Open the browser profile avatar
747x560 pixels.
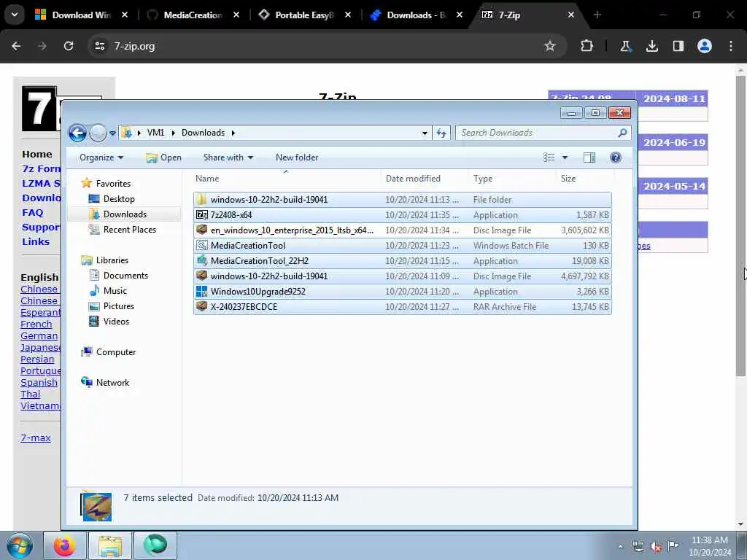(705, 46)
